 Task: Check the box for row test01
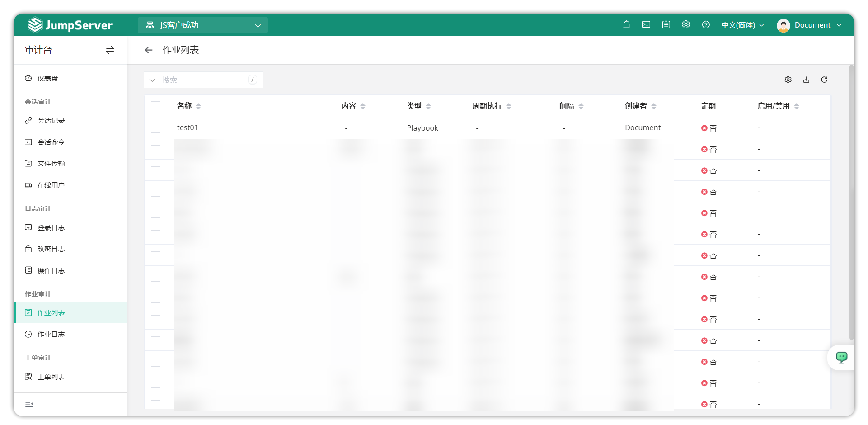pyautogui.click(x=155, y=128)
